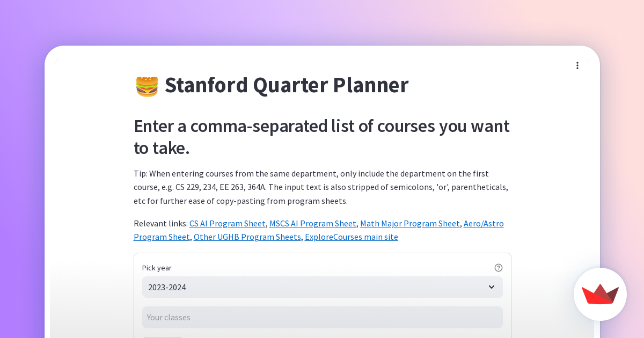This screenshot has height=338, width=644.
Task: Click the Tip paragraph text
Action: 320,187
